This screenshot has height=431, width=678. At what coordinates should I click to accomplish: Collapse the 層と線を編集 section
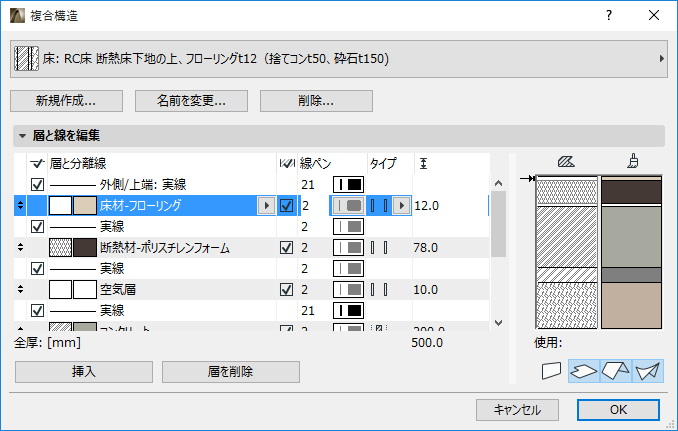(x=22, y=136)
